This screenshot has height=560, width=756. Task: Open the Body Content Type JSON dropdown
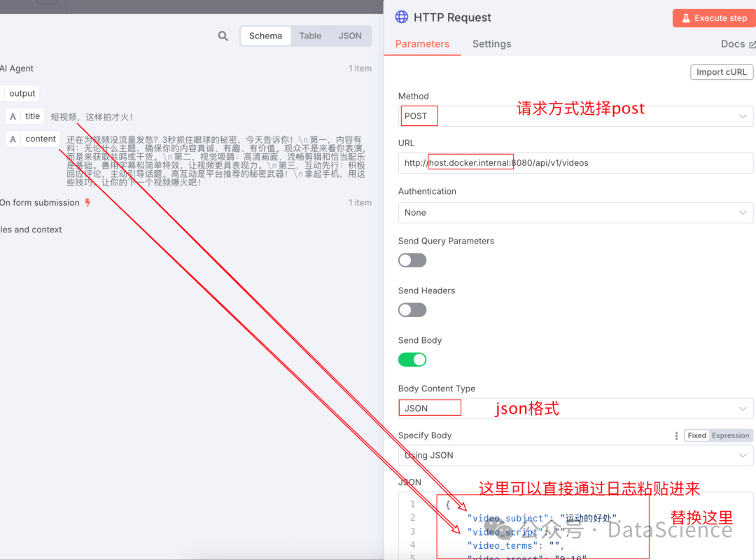575,409
